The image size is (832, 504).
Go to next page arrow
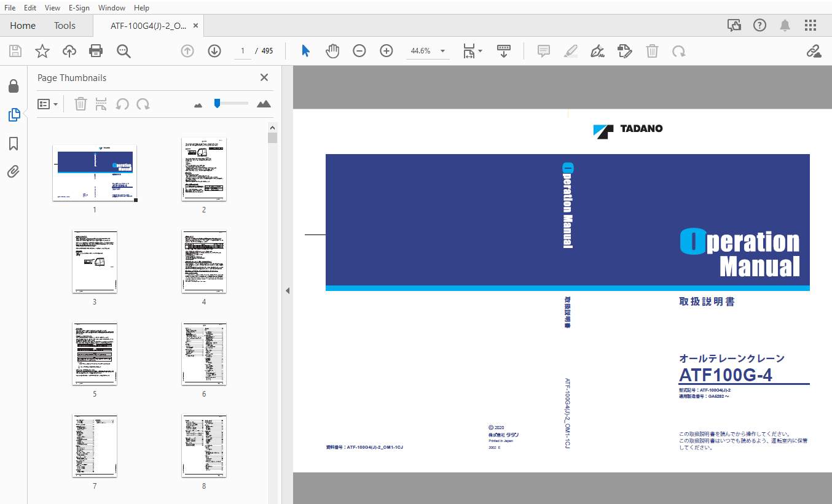pyautogui.click(x=214, y=51)
